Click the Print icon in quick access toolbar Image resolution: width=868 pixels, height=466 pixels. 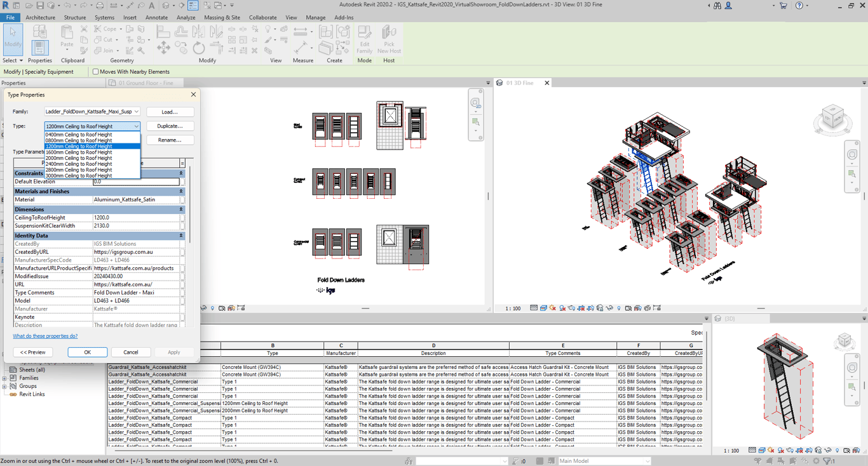click(100, 6)
